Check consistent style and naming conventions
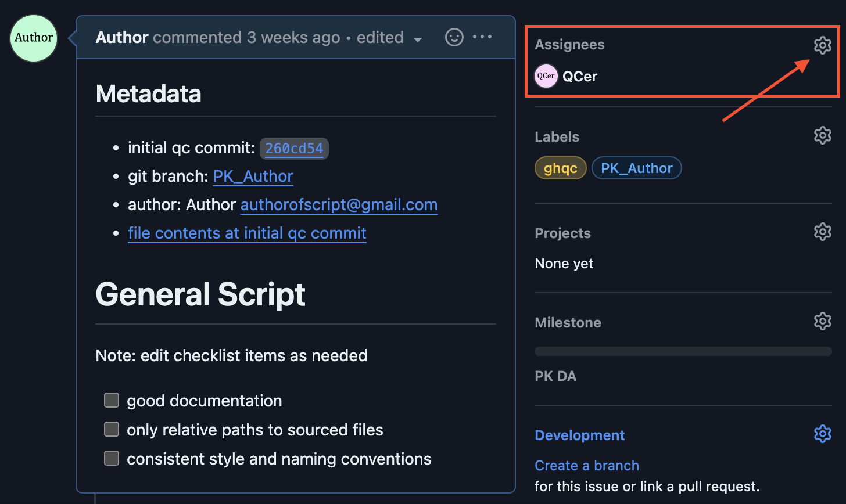846x504 pixels. [112, 458]
